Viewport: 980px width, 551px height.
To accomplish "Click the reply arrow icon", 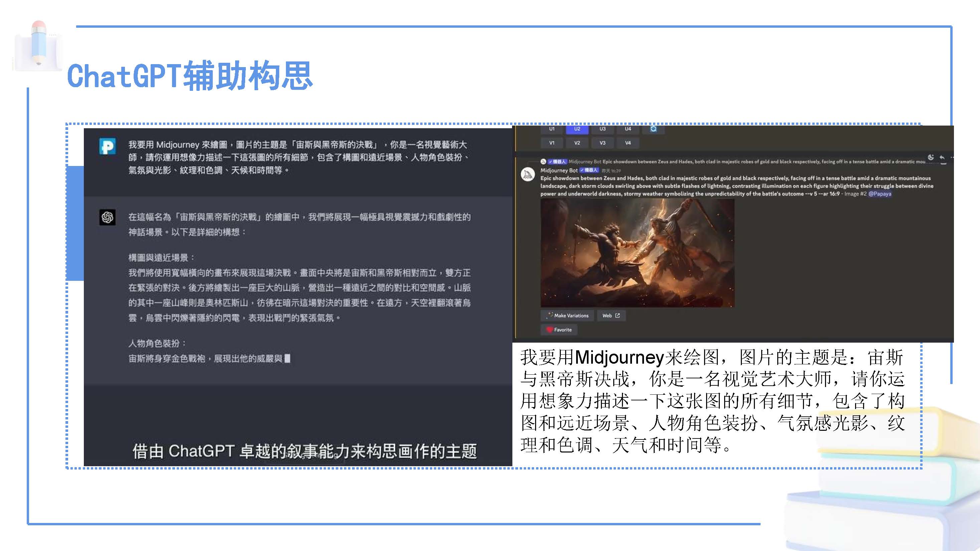I will pos(942,157).
